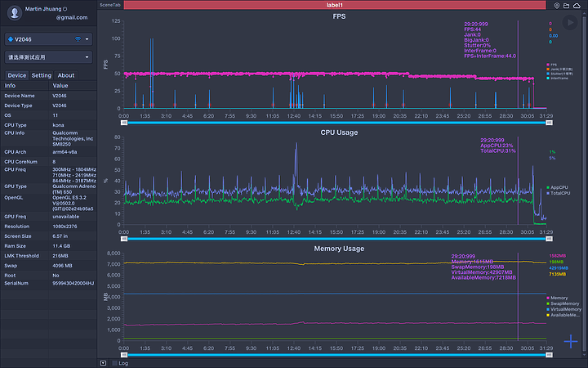Viewport: 588px width, 368px height.
Task: Select the Device Name row label
Action: pos(20,96)
